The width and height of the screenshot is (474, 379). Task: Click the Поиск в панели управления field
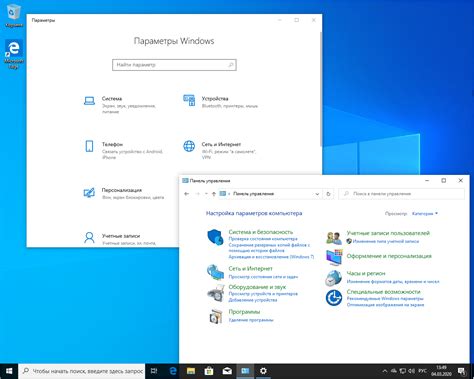coord(402,194)
